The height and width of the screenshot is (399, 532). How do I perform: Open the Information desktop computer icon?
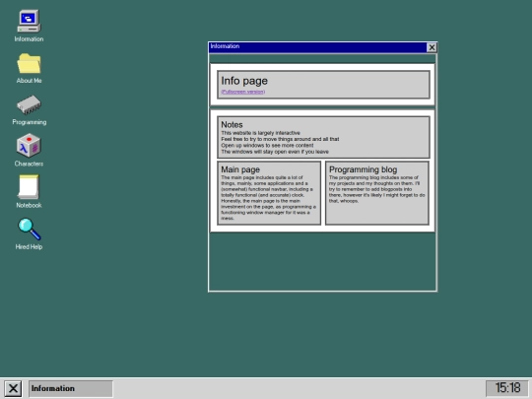[x=29, y=21]
